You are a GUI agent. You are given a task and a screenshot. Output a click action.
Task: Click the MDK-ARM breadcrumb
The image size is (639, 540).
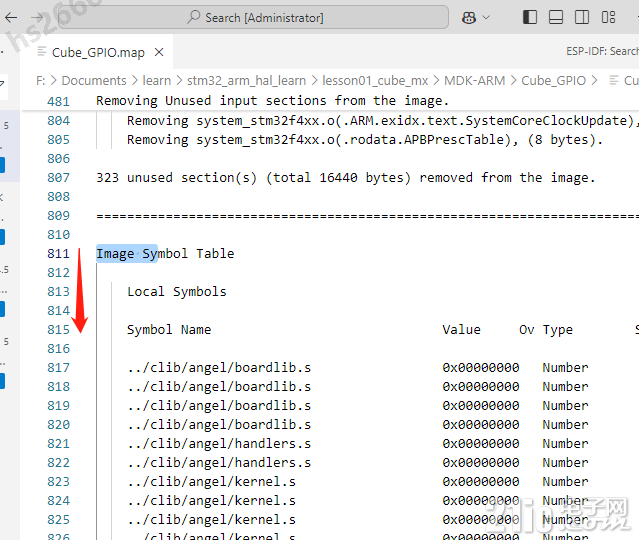pos(474,81)
